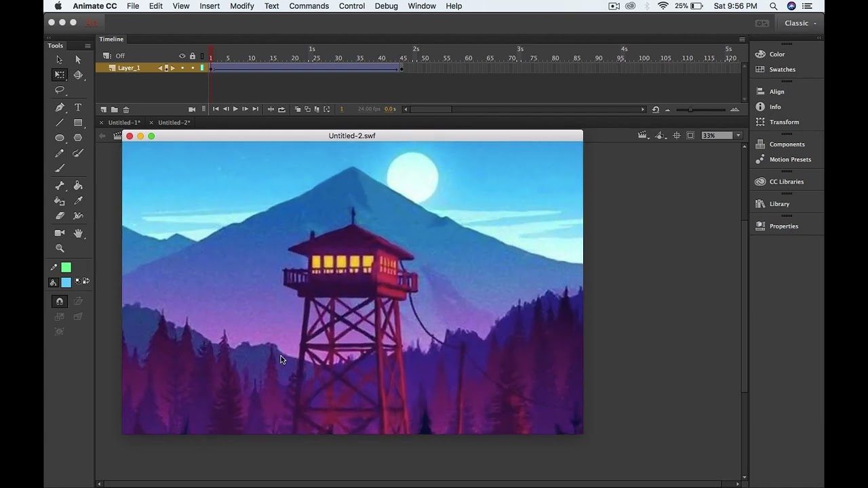Play the timeline animation
This screenshot has width=868, height=488.
click(235, 109)
